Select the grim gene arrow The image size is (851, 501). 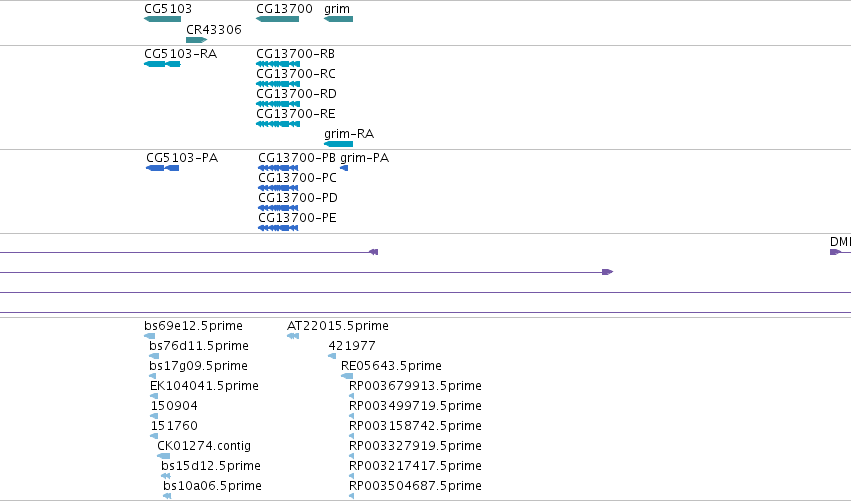tap(338, 19)
